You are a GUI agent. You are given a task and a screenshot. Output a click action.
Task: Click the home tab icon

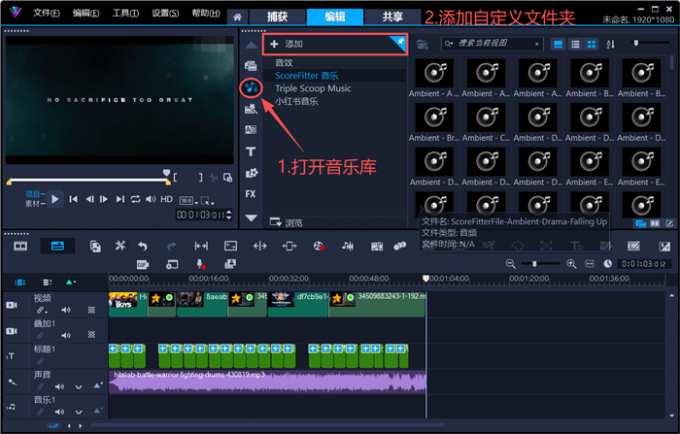237,17
